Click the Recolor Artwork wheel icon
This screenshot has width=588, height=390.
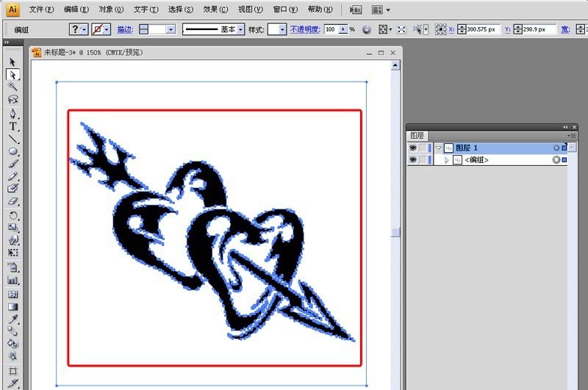[x=366, y=29]
